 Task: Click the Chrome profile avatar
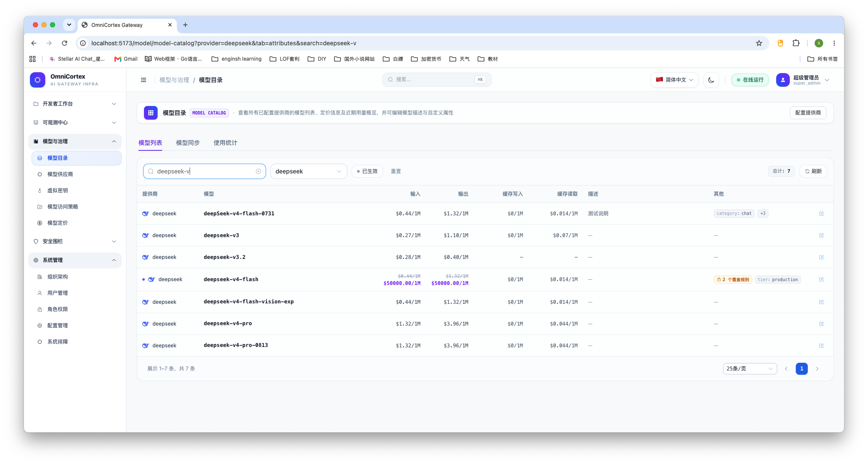pyautogui.click(x=819, y=43)
